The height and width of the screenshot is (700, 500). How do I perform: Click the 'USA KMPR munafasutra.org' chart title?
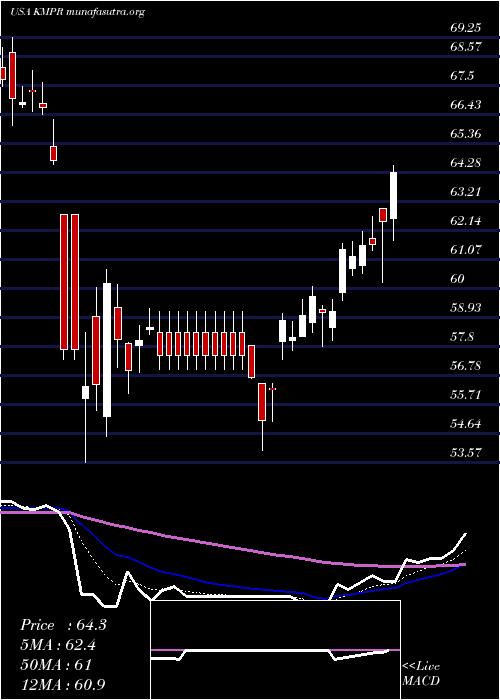77,12
